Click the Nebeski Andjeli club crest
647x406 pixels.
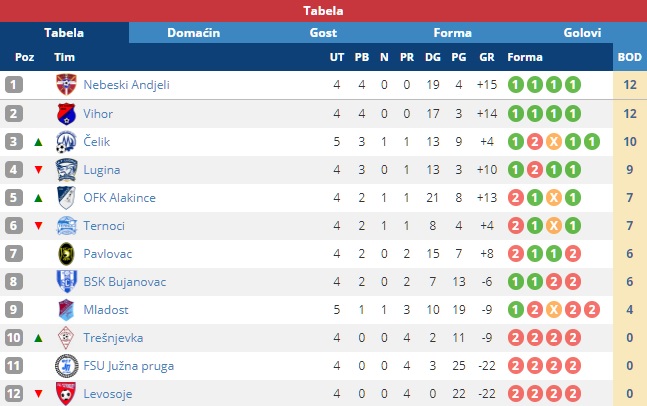click(66, 85)
